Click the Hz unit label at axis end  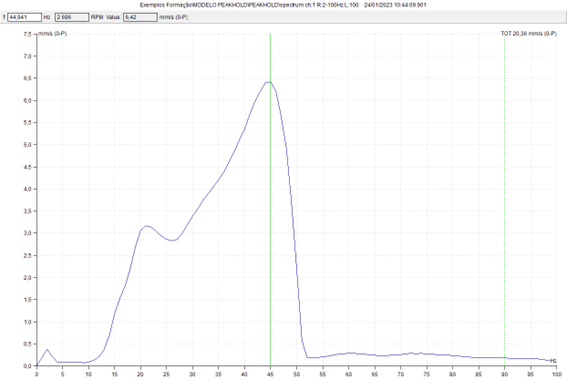(x=553, y=360)
